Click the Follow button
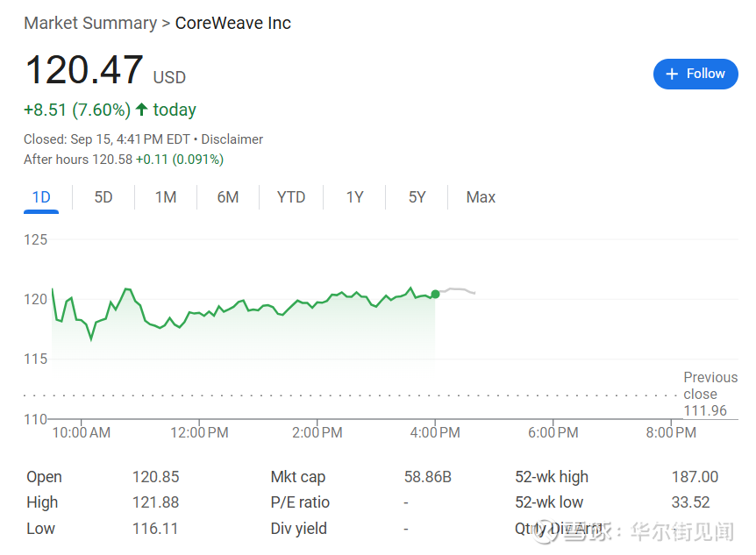Viewport: 756px width, 555px height. coord(695,75)
